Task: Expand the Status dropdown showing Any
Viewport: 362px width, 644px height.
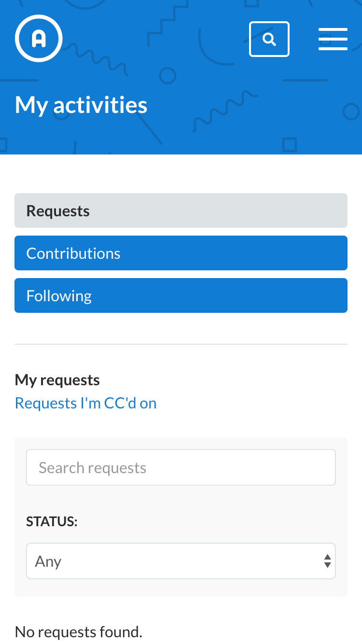Action: point(181,561)
